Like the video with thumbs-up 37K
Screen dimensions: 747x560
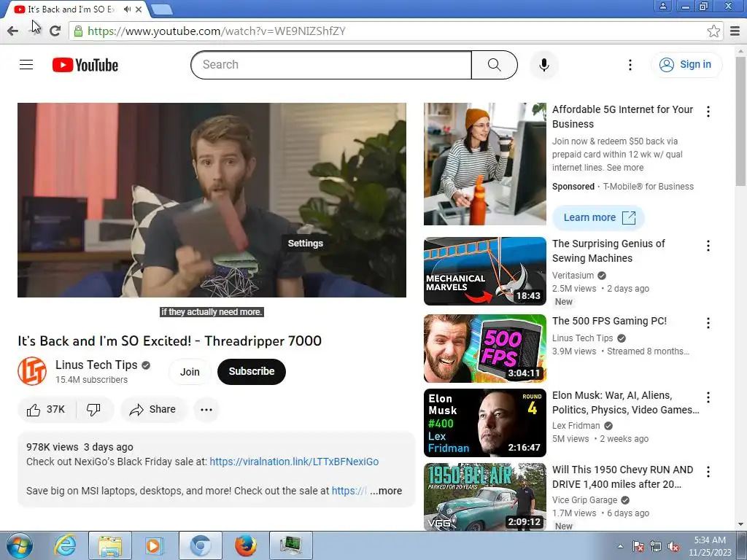46,410
